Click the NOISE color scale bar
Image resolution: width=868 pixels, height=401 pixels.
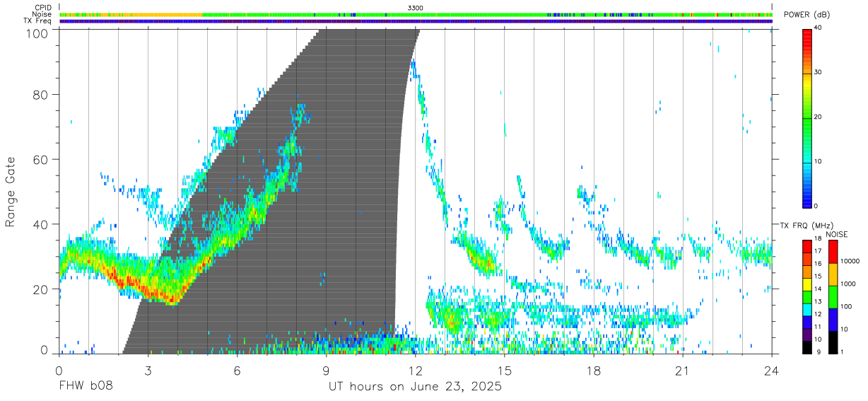pos(833,296)
